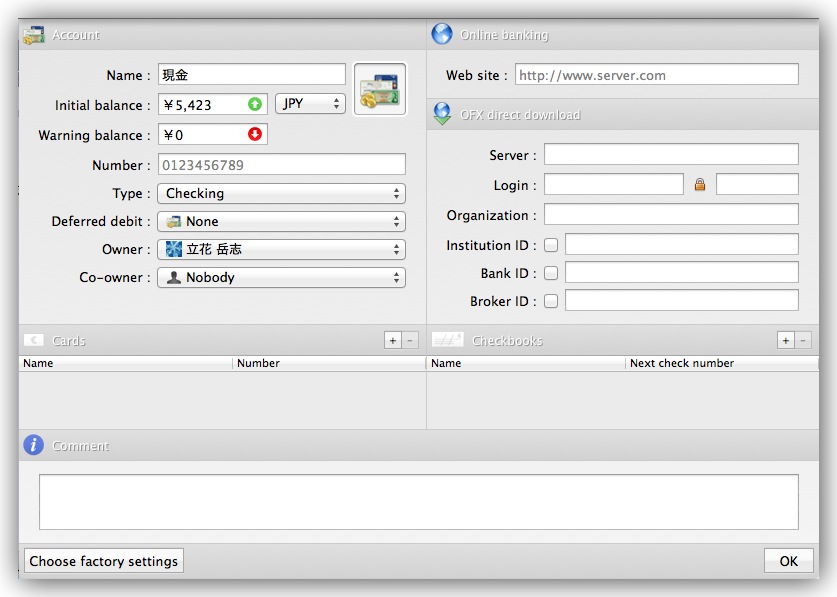837x597 pixels.
Task: Open the Co-owner dropdown set to Nobody
Action: click(281, 277)
